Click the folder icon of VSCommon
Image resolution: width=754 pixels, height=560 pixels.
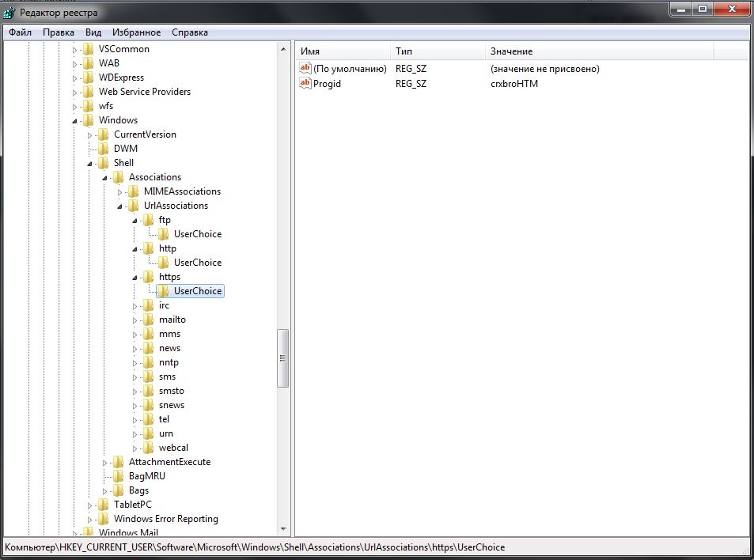point(88,49)
